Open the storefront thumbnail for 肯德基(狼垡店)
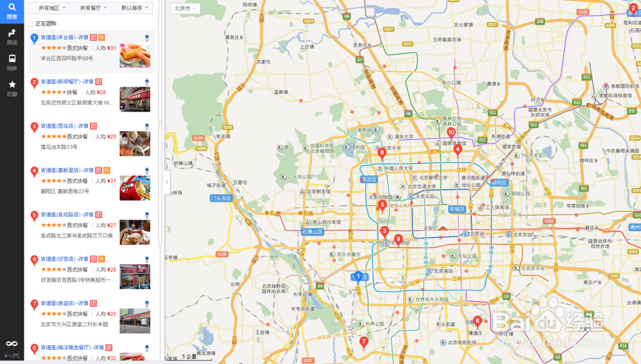The image size is (641, 364). pos(135,320)
